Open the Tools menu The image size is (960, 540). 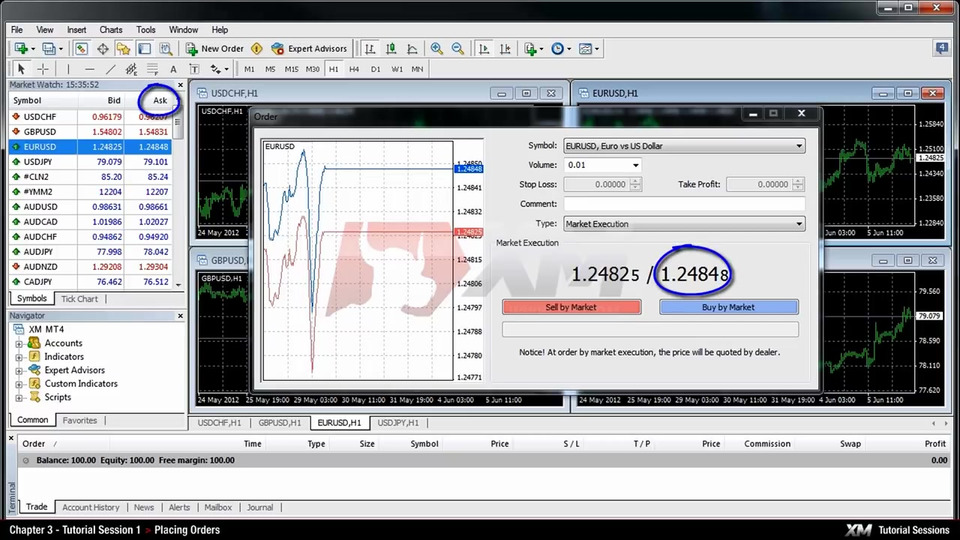tap(146, 29)
